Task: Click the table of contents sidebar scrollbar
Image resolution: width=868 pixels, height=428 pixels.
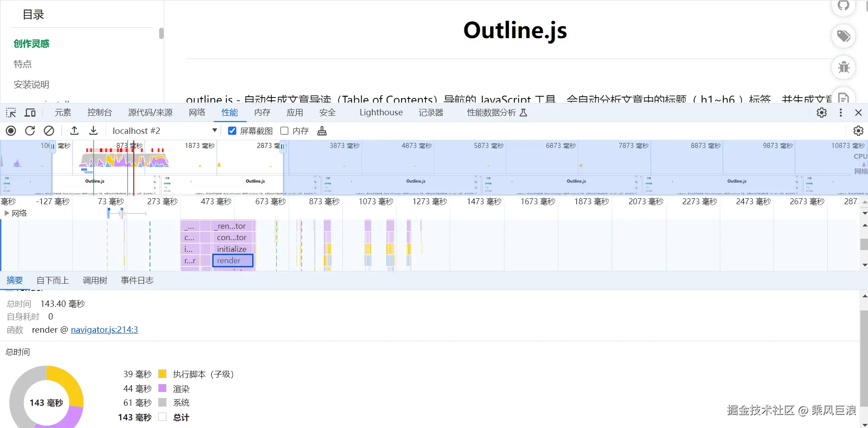Action: point(161,33)
